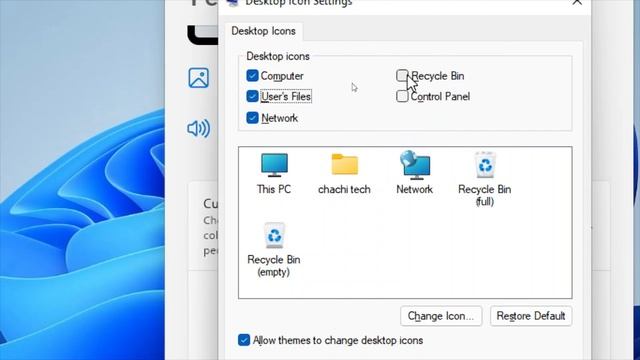The height and width of the screenshot is (360, 640).
Task: Click the picture icon in Settings window
Action: pyautogui.click(x=199, y=78)
